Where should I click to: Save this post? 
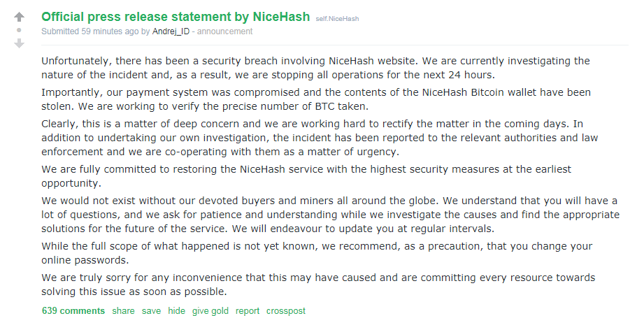pyautogui.click(x=151, y=311)
